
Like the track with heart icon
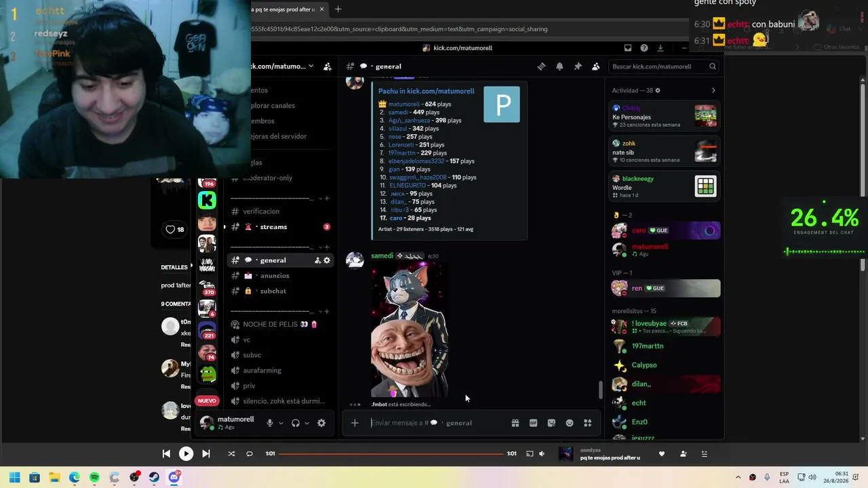662,454
